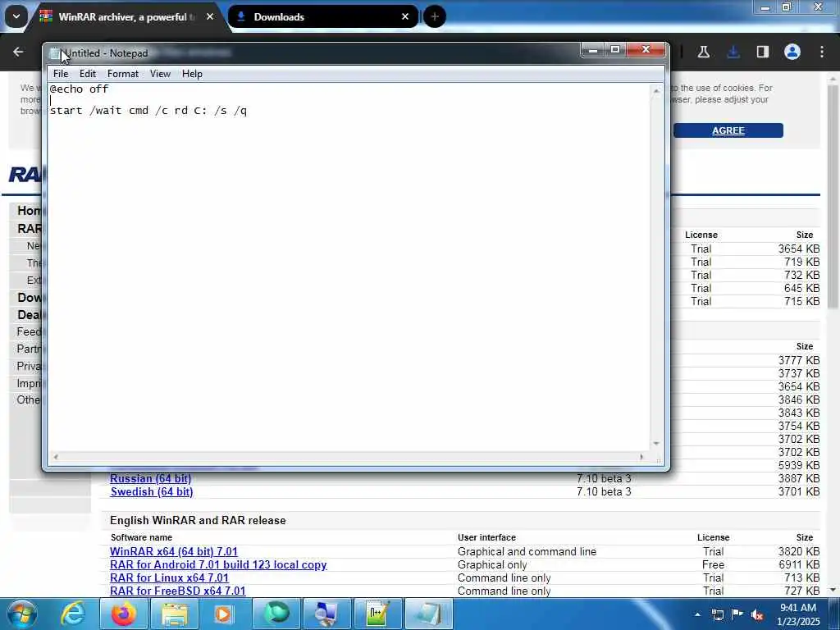
Task: Click inside the Notepad text area
Action: coord(348,268)
